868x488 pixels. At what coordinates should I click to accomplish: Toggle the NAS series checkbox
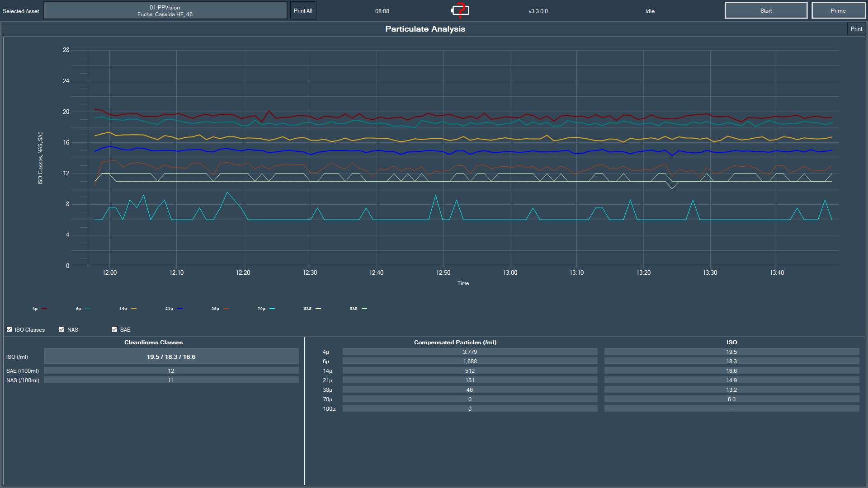click(62, 329)
